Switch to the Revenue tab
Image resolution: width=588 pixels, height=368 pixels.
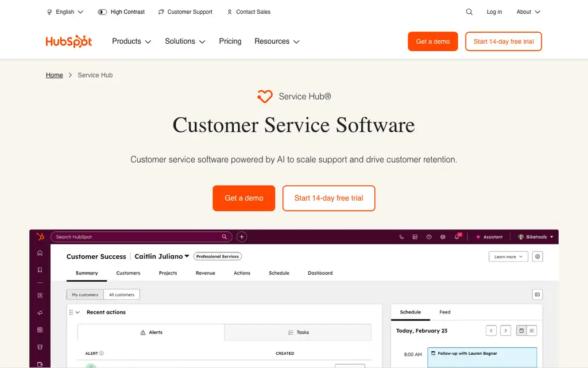pyautogui.click(x=206, y=273)
